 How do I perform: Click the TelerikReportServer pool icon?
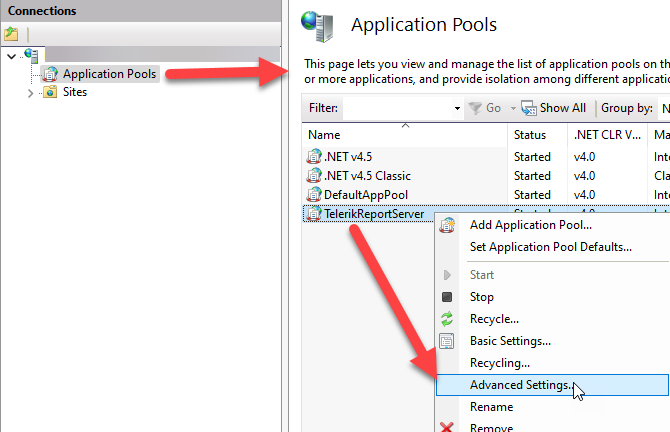[314, 213]
